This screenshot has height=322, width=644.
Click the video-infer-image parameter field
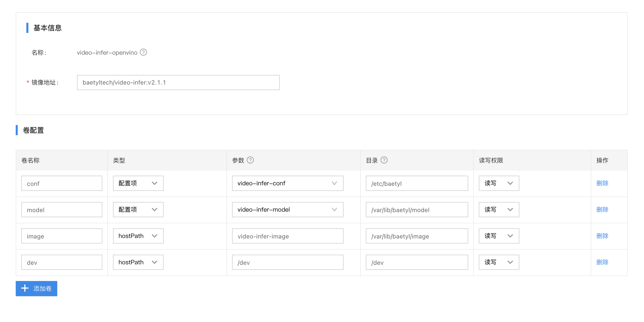click(x=288, y=236)
